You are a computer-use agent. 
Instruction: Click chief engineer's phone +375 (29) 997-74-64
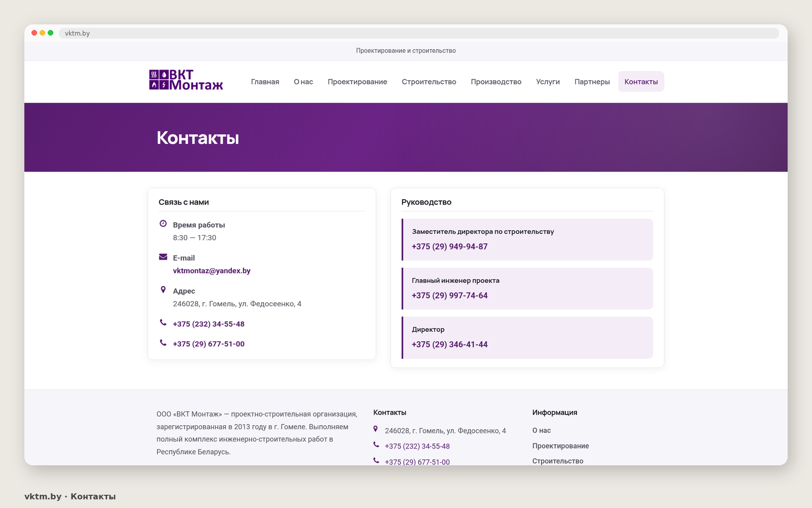pos(450,296)
